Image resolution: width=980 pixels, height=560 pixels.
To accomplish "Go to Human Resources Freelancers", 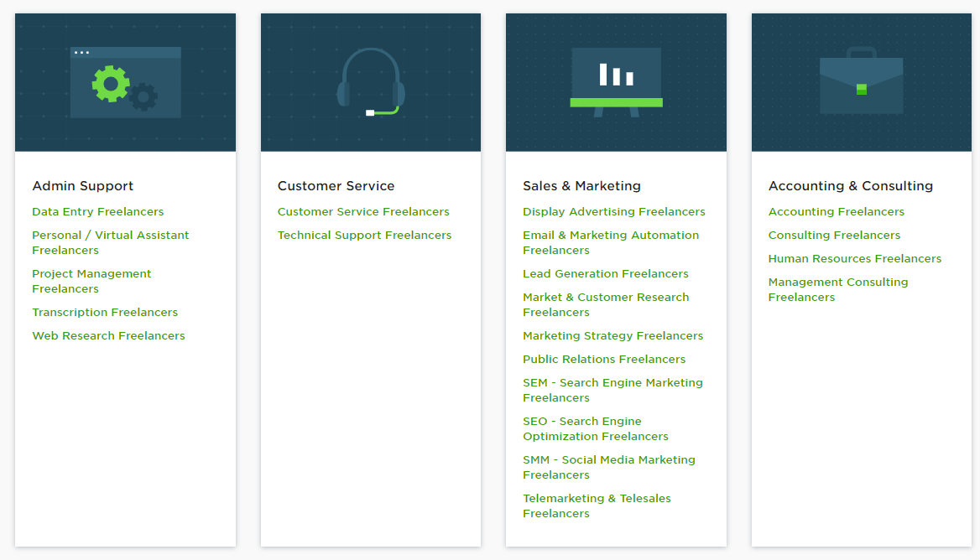I will 855,259.
